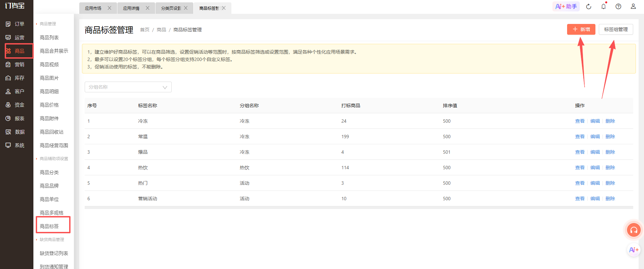Switch to the 应用详情 tab
644x269 pixels.
tap(131, 8)
